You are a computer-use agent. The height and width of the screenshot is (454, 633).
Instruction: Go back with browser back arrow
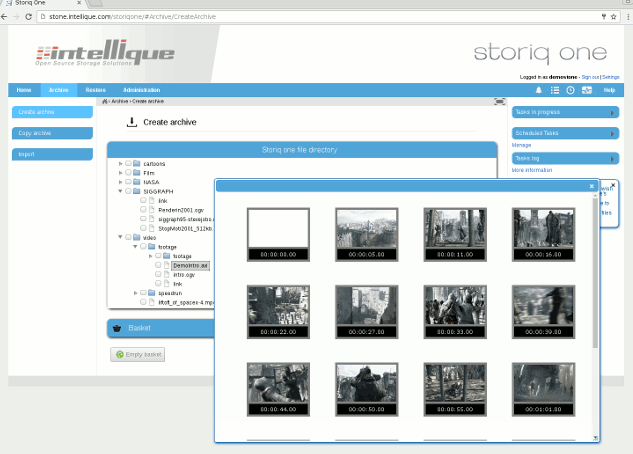4,17
